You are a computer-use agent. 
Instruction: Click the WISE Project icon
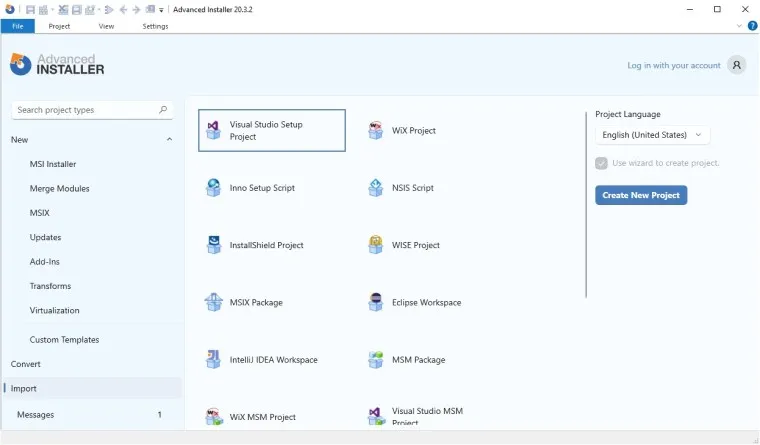tap(376, 245)
